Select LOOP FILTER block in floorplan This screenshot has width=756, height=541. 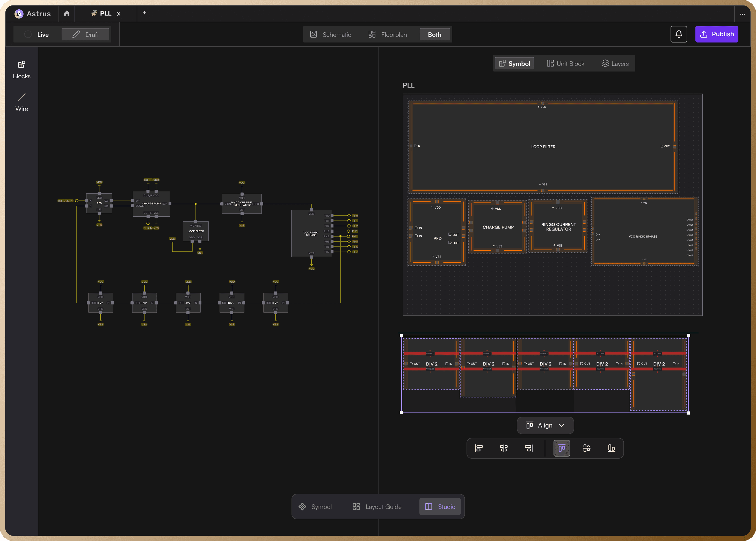[543, 147]
